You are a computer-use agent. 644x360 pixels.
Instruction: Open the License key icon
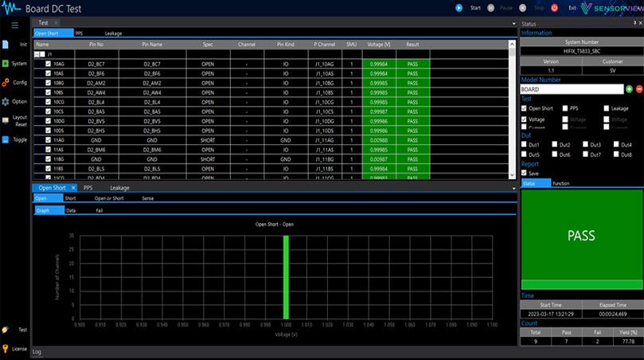tap(6, 349)
